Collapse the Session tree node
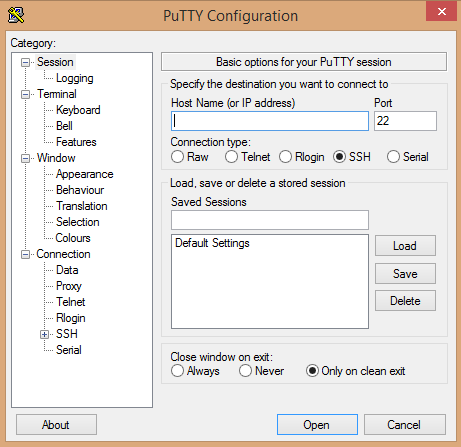The image size is (461, 447). click(x=25, y=62)
